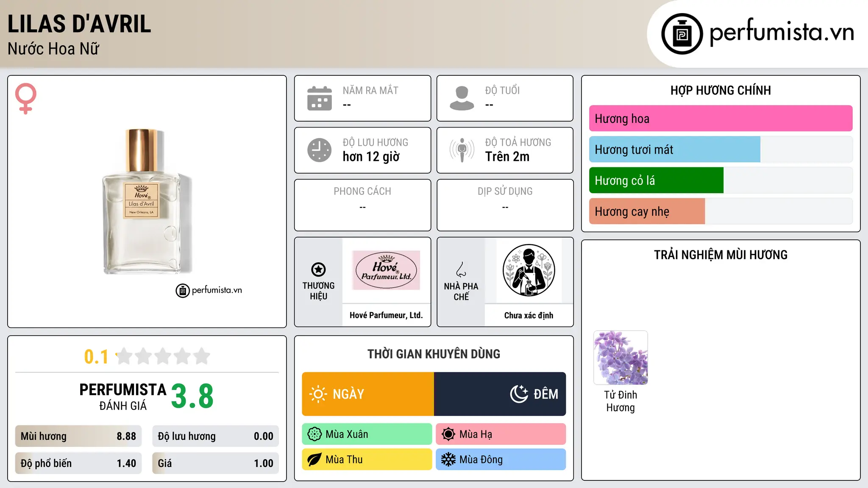Screen dimensions: 868x488
Task: Click the Mùa Thu season badge
Action: pos(367,460)
